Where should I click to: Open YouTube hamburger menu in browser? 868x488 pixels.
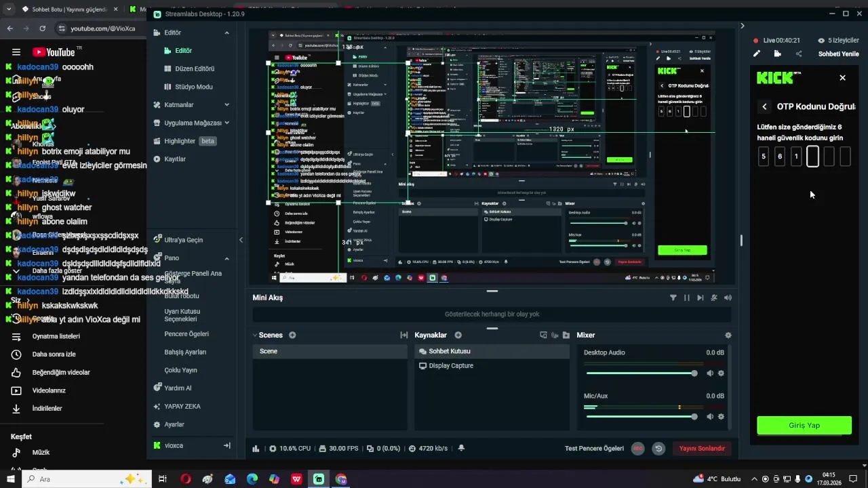[x=16, y=52]
